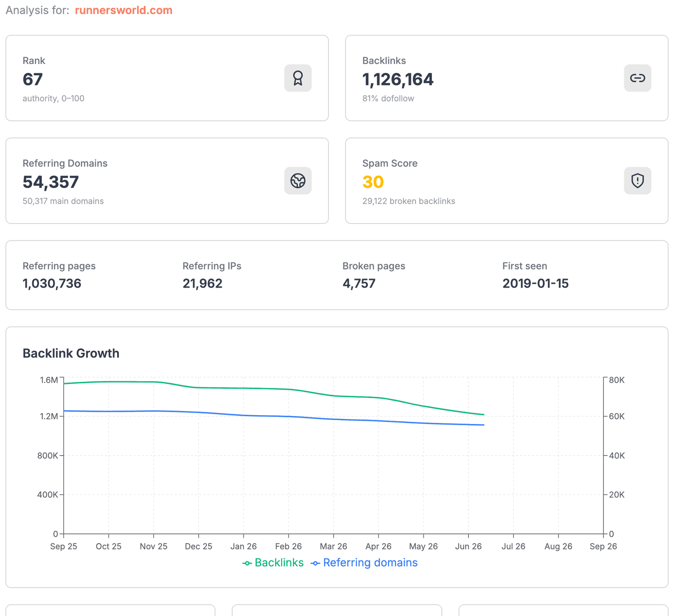Click the 80K right axis label
The image size is (674, 616).
tap(617, 380)
